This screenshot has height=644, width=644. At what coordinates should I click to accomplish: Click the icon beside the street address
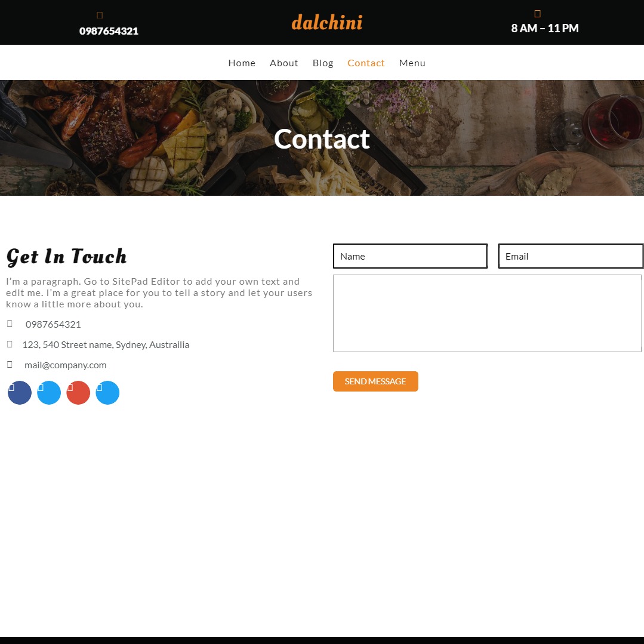(10, 344)
